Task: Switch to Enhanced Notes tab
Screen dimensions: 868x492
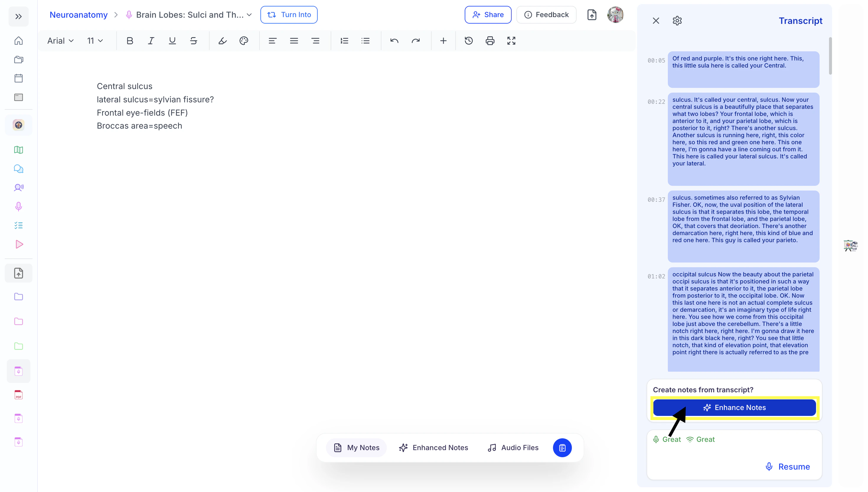Action: click(433, 448)
